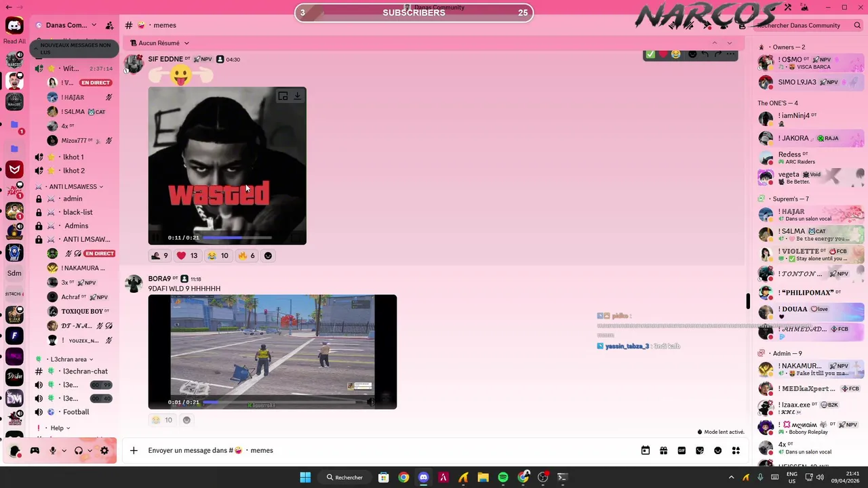Toggle headphone deafen in user panel
Screen dimensions: 868x488
click(x=79, y=451)
